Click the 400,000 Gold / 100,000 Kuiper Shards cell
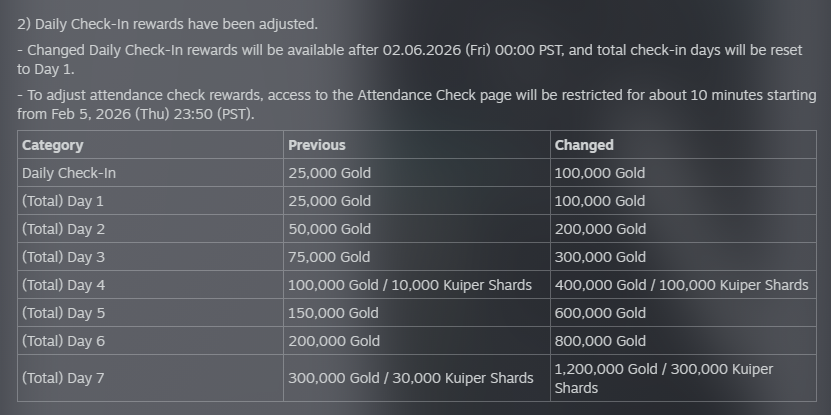Screen dimensions: 831x415 pyautogui.click(x=680, y=285)
